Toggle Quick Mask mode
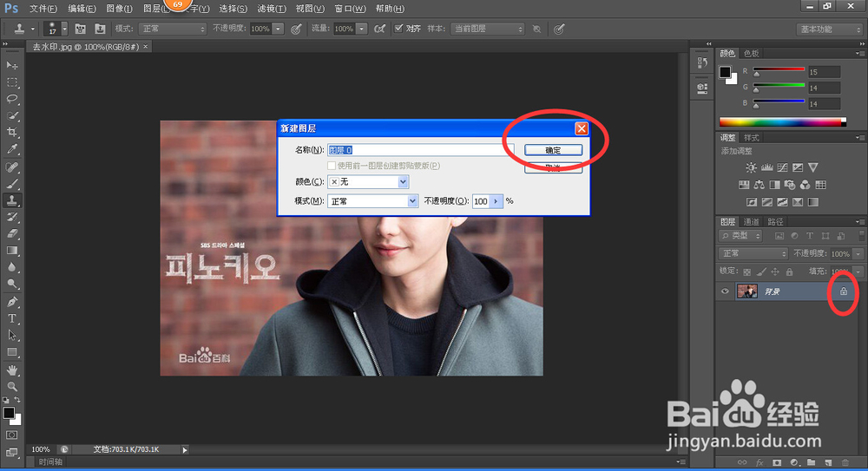 [11, 435]
